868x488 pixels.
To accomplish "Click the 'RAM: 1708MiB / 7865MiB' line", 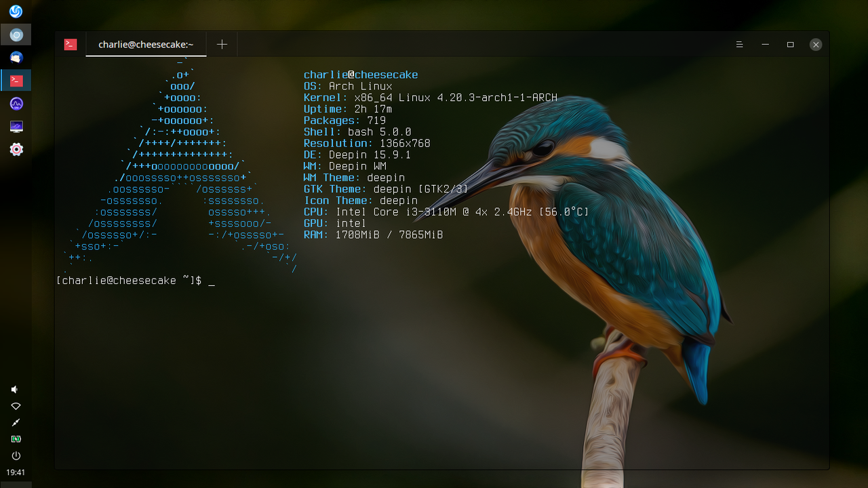I will (x=374, y=235).
